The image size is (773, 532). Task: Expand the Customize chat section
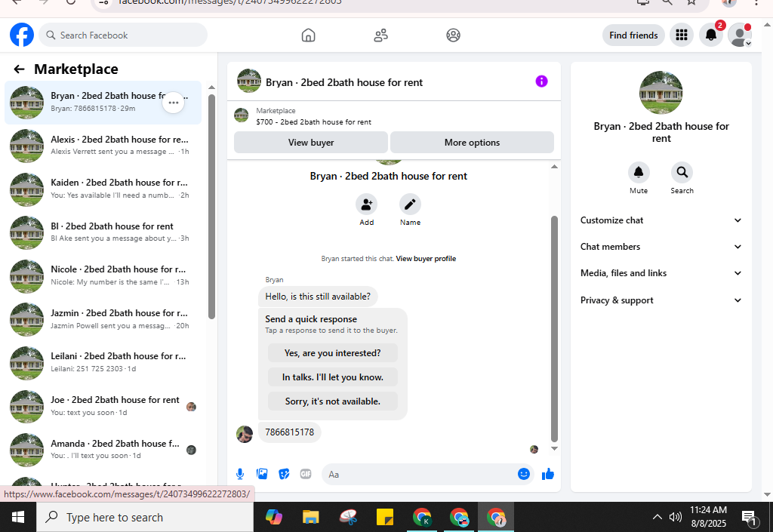[661, 220]
